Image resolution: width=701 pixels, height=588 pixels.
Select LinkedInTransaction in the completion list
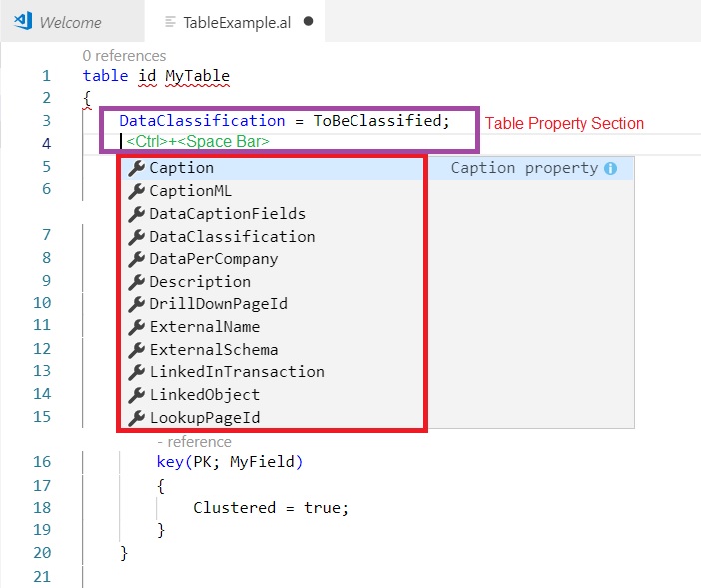[x=236, y=371]
